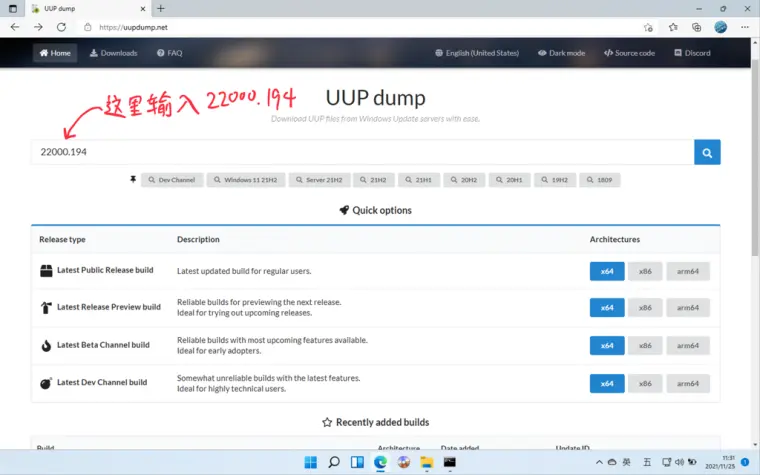Screen dimensions: 760x475
Task: Go to the Home nav item
Action: coord(55,53)
